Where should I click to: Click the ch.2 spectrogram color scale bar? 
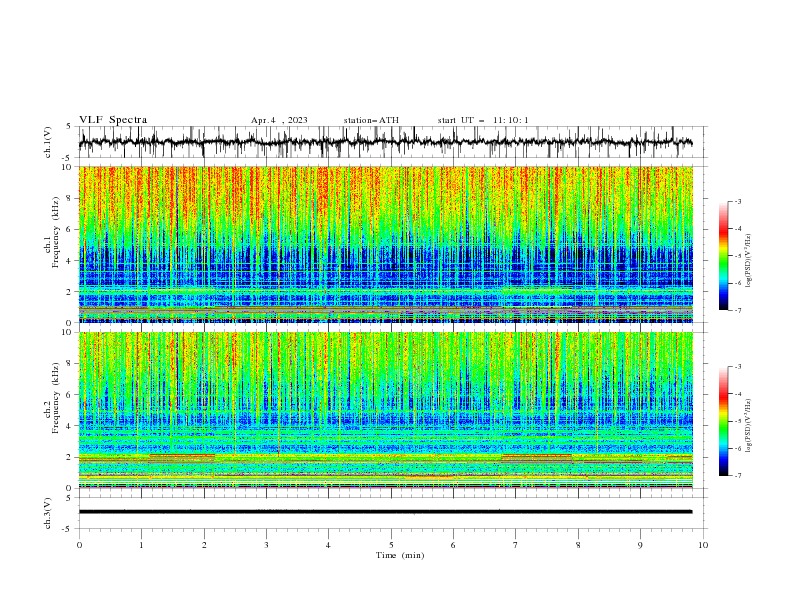723,421
